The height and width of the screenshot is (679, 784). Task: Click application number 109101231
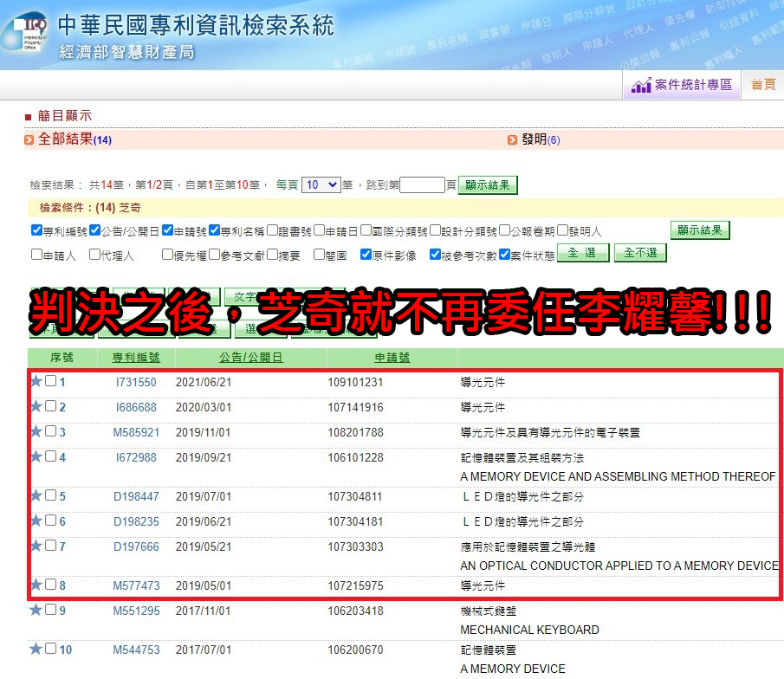pyautogui.click(x=355, y=383)
